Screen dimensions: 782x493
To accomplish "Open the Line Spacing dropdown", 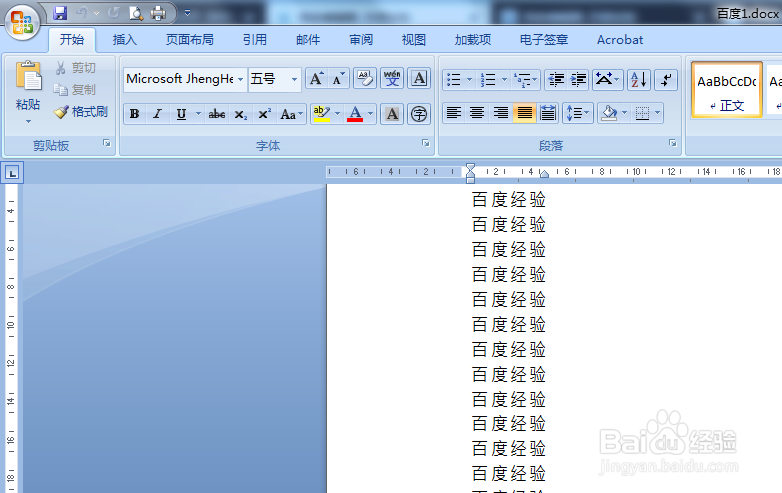I will click(578, 114).
